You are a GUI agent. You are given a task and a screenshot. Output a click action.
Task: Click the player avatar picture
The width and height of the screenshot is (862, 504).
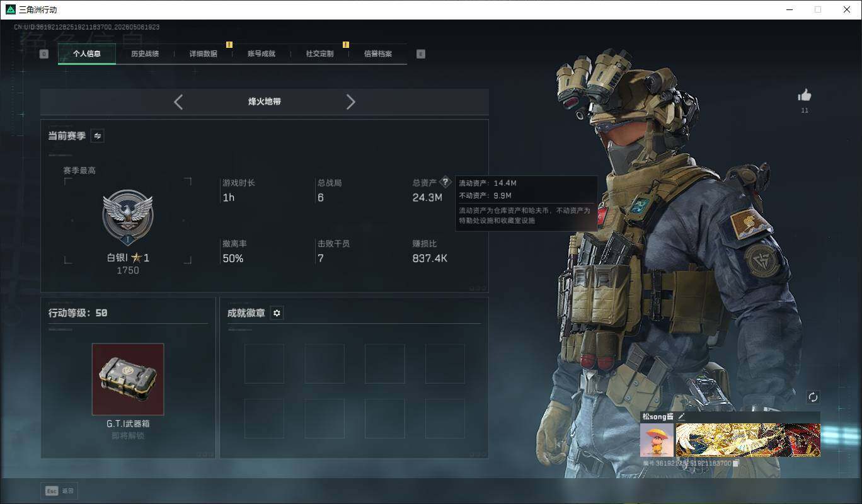coord(657,440)
